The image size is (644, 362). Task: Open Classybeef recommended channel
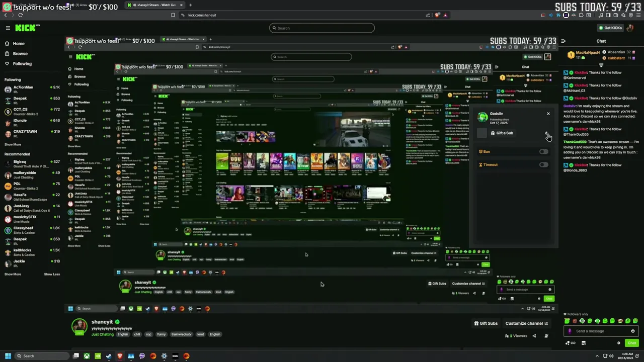[x=31, y=230]
